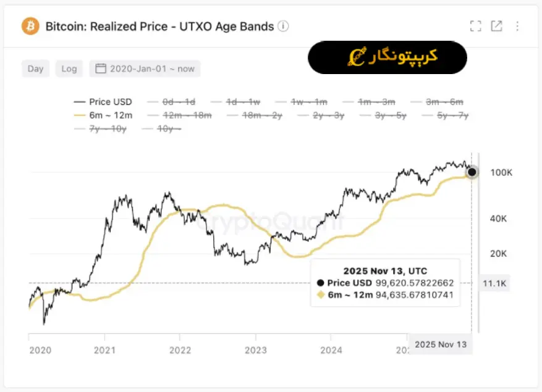Screen dimensions: 542x392
Task: Toggle the Price USD series in legend
Action: pos(103,102)
